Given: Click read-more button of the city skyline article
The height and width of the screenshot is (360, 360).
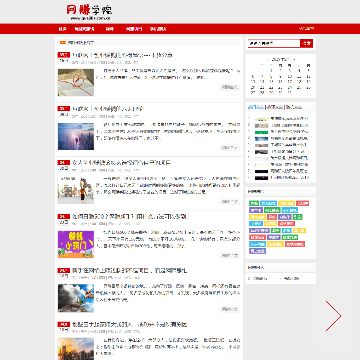Looking at the screenshot, I should (229, 147).
